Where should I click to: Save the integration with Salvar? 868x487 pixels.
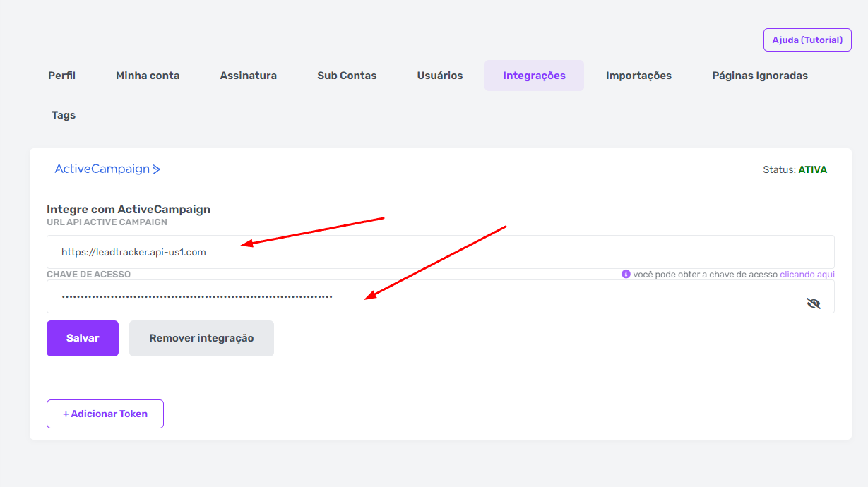pos(83,338)
